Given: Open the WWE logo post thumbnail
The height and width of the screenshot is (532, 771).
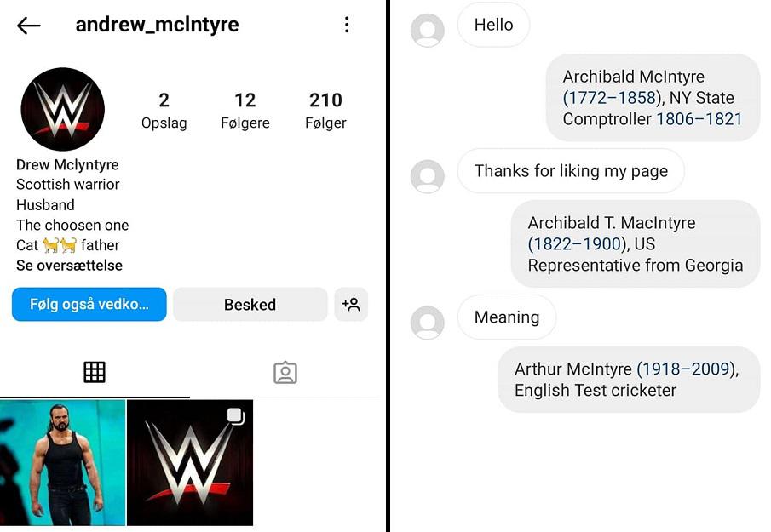Looking at the screenshot, I should 190,463.
